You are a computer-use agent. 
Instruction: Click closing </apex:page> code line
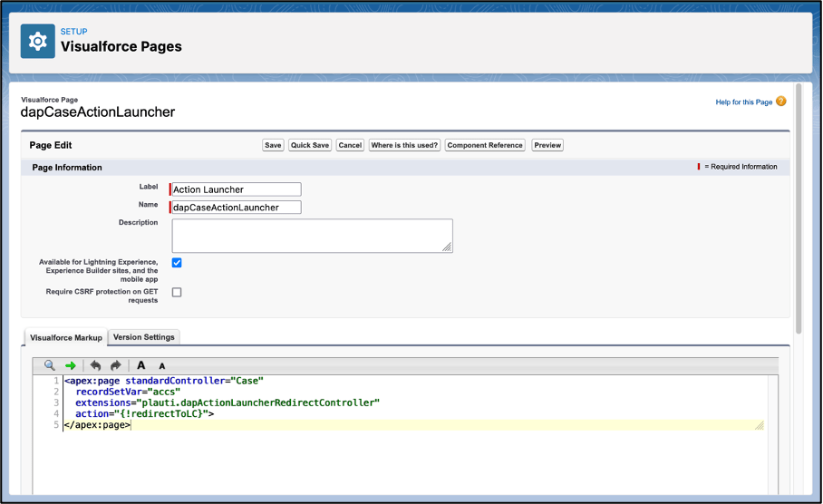97,425
